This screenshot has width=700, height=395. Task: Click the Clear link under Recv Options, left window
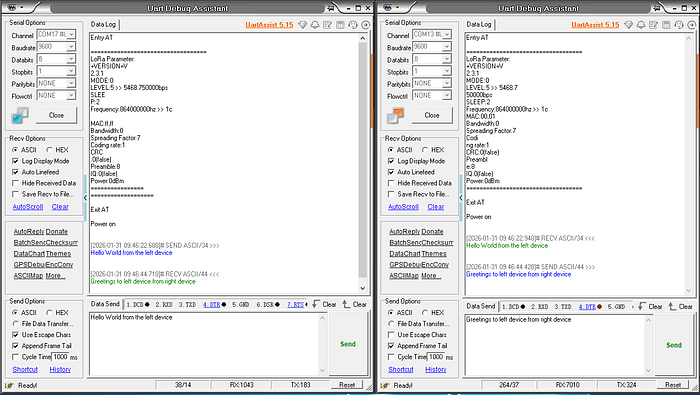(x=60, y=207)
